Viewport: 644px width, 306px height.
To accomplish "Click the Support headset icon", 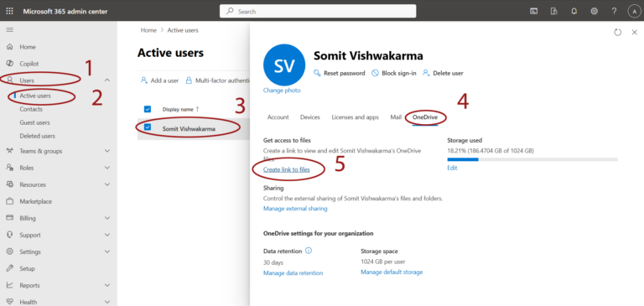I will coord(10,235).
